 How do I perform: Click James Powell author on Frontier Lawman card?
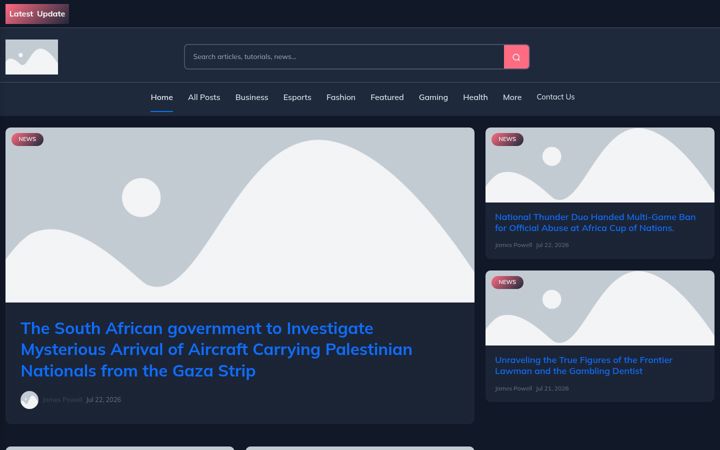pyautogui.click(x=513, y=388)
